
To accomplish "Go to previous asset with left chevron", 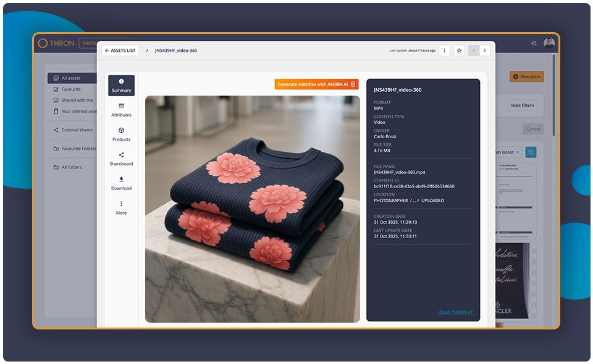I will click(474, 51).
